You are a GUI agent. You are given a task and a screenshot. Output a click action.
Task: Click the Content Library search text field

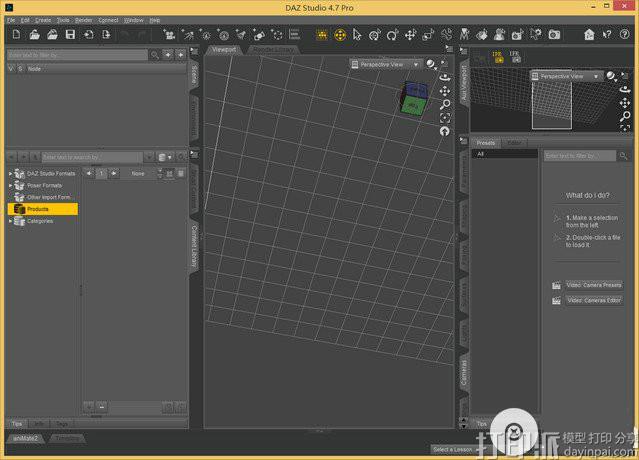pos(92,157)
